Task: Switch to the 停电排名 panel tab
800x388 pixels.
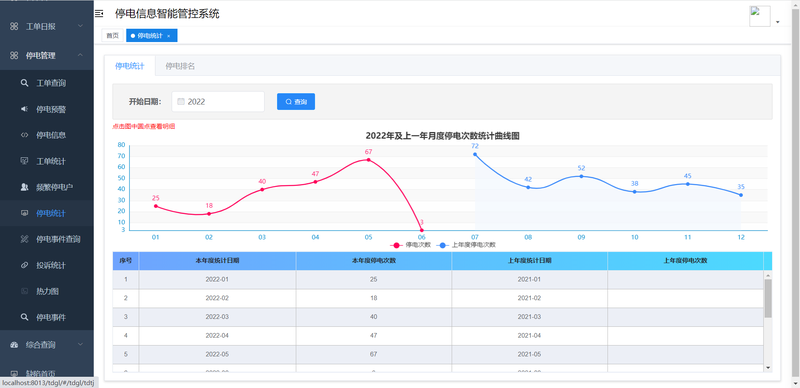Action: point(180,66)
